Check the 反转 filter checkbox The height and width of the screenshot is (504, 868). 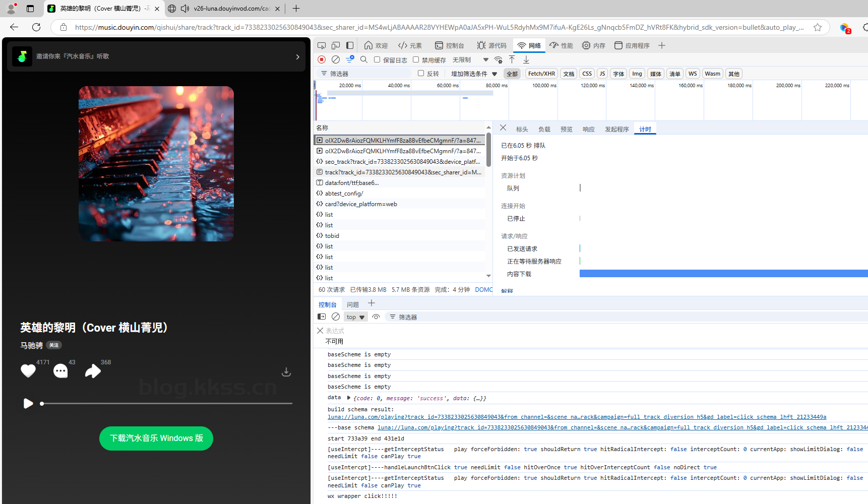click(421, 73)
